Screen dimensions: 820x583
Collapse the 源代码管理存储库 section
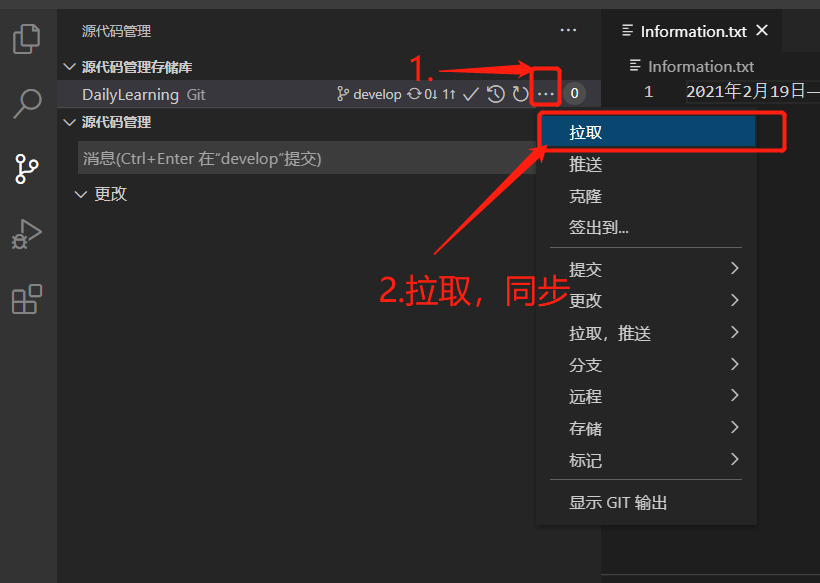coord(69,67)
